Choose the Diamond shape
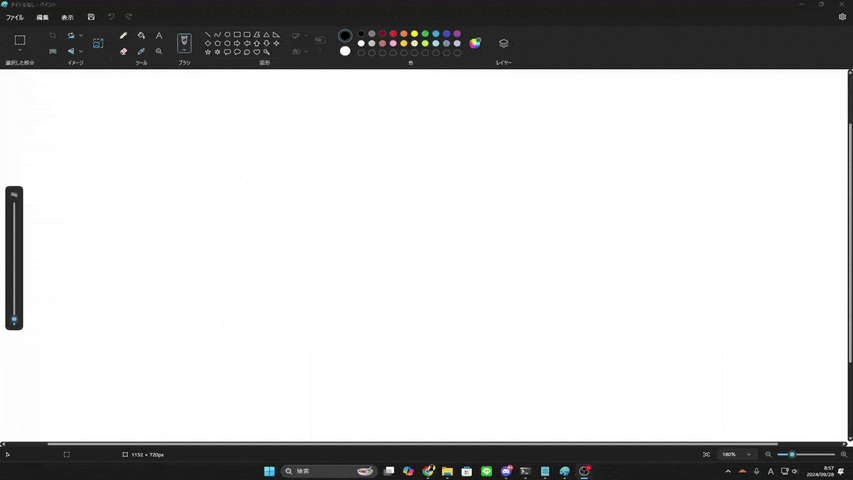This screenshot has width=853, height=480. [208, 43]
